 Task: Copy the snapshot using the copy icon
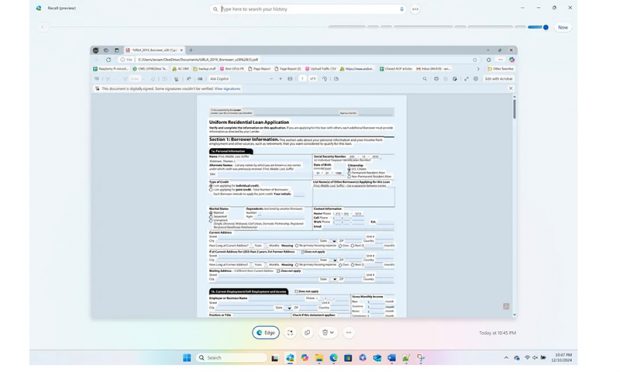tap(308, 333)
